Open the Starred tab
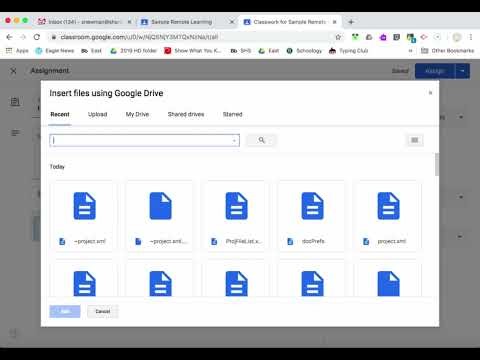Viewport: 480px width, 360px height. 232,114
